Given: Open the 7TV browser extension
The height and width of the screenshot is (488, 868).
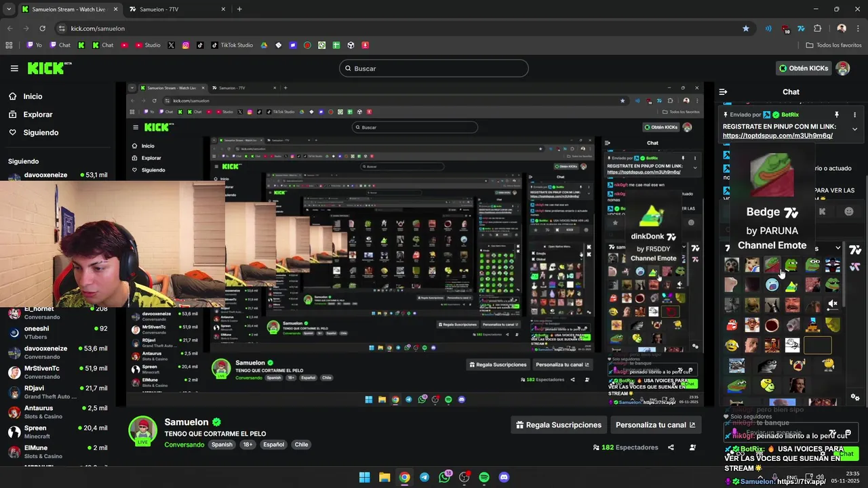Looking at the screenshot, I should pyautogui.click(x=801, y=28).
